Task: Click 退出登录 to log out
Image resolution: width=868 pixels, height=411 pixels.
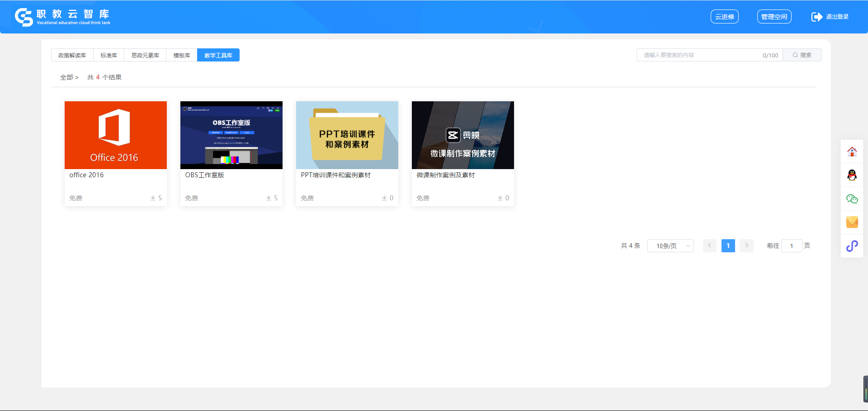Action: point(830,17)
